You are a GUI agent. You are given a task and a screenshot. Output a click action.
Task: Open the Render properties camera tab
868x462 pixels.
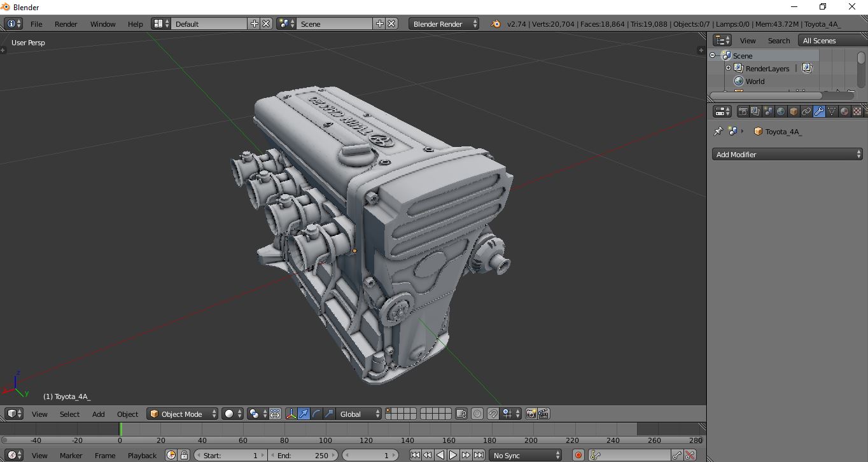(743, 111)
